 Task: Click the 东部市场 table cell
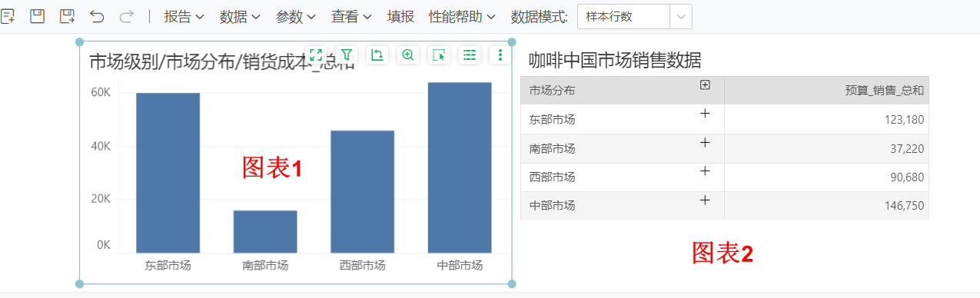[x=622, y=119]
